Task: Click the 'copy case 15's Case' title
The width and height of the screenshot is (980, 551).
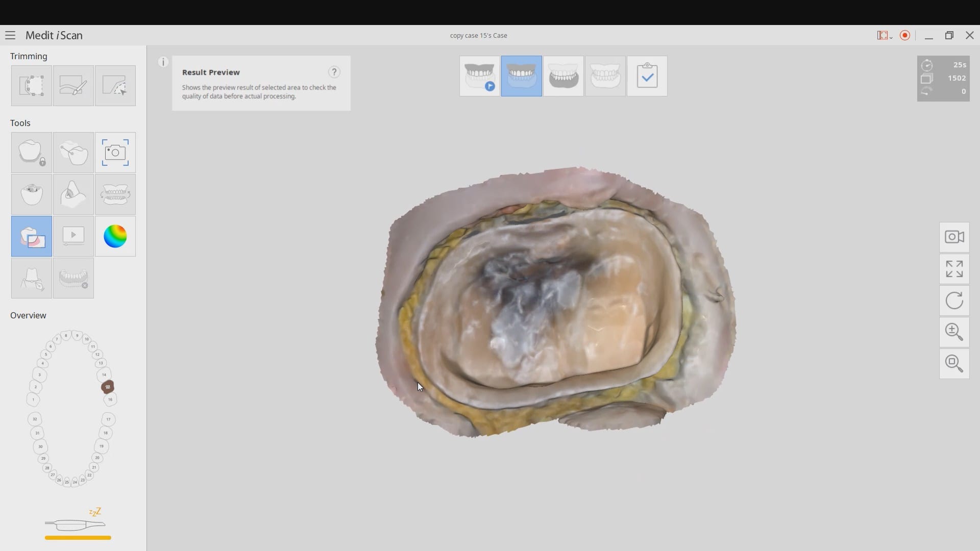Action: 478,35
